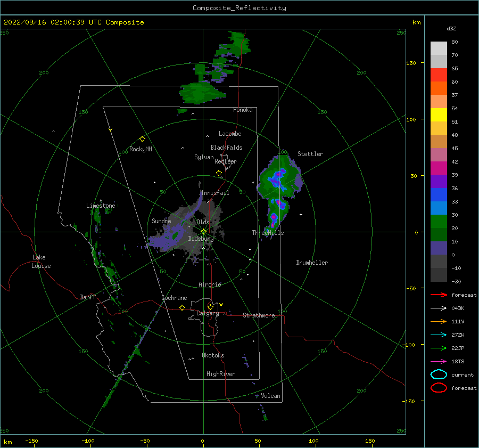Click the Sylvan town label
Image resolution: width=479 pixels, height=448 pixels.
click(x=204, y=157)
